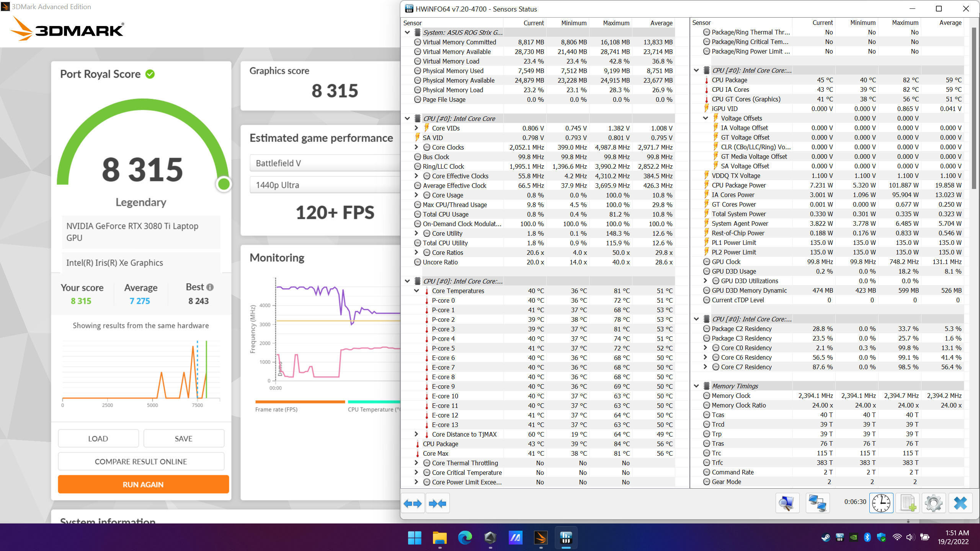Image resolution: width=980 pixels, height=551 pixels.
Task: Switch to 3DMark taskbar icon
Action: point(541,538)
